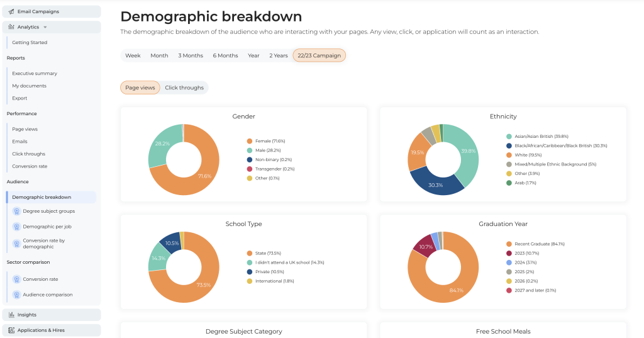The height and width of the screenshot is (338, 644).
Task: Click the 28.2% Male segment of Gender donut
Action: pyautogui.click(x=162, y=144)
